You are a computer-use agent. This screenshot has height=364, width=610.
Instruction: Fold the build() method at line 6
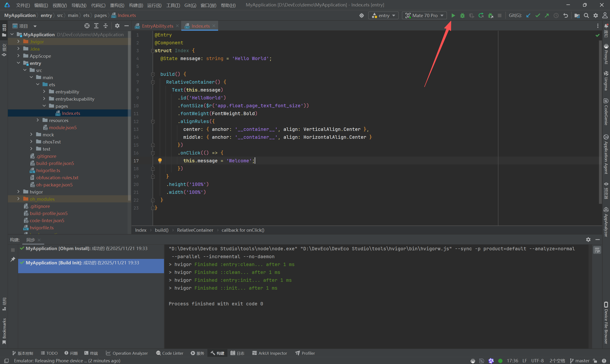[x=153, y=74]
